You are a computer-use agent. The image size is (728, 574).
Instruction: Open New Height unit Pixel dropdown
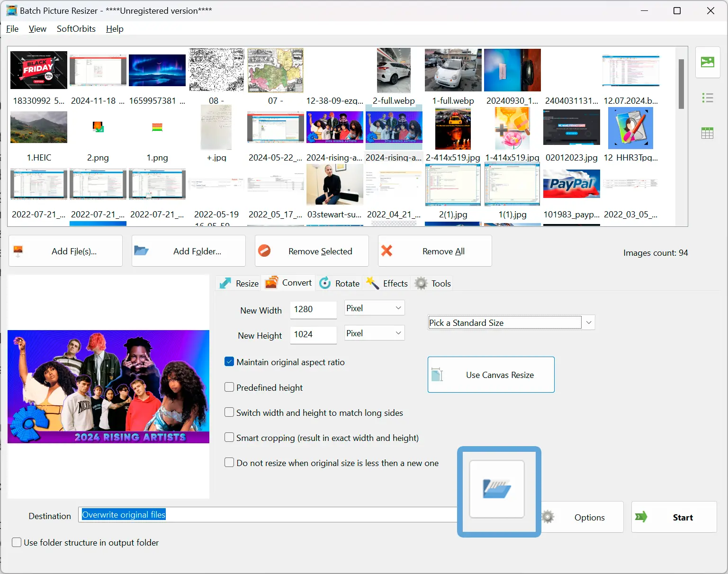[374, 333]
